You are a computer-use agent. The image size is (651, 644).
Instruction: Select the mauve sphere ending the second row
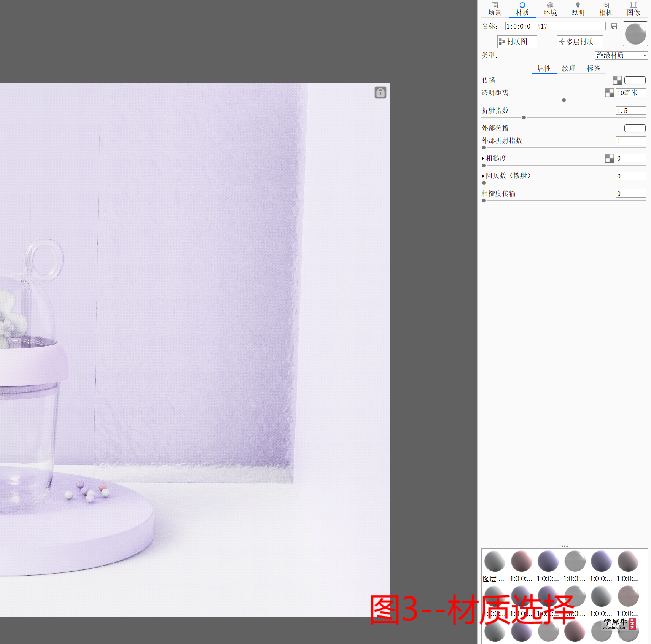(x=628, y=596)
